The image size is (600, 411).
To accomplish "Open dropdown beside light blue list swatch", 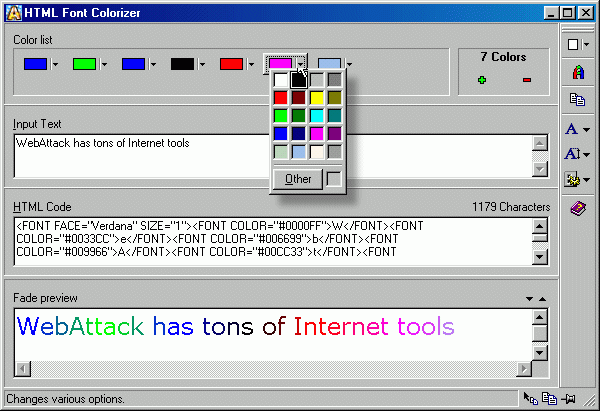I will click(349, 64).
